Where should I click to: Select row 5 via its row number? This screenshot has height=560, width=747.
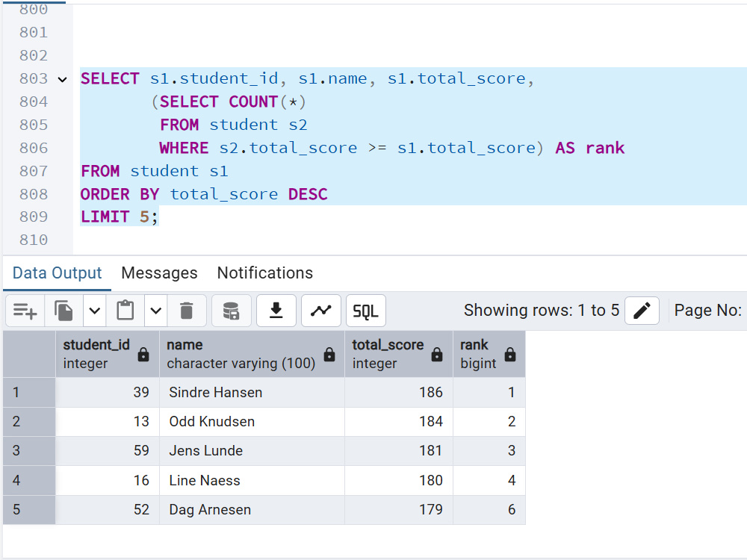[29, 509]
